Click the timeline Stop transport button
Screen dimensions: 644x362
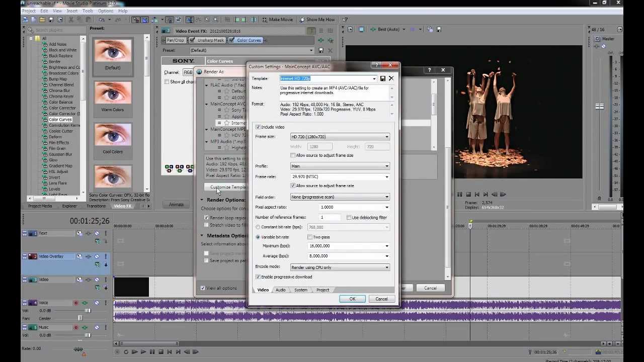pyautogui.click(x=160, y=352)
